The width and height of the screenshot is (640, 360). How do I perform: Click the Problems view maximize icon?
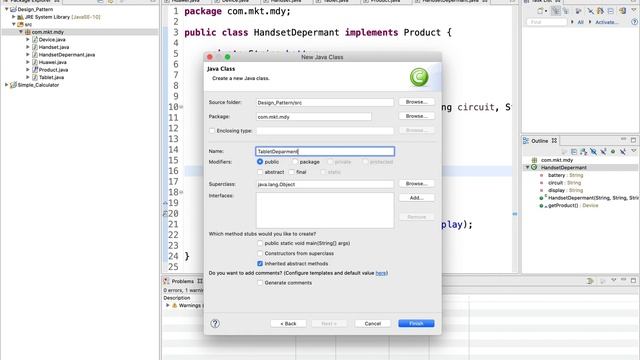(633, 280)
